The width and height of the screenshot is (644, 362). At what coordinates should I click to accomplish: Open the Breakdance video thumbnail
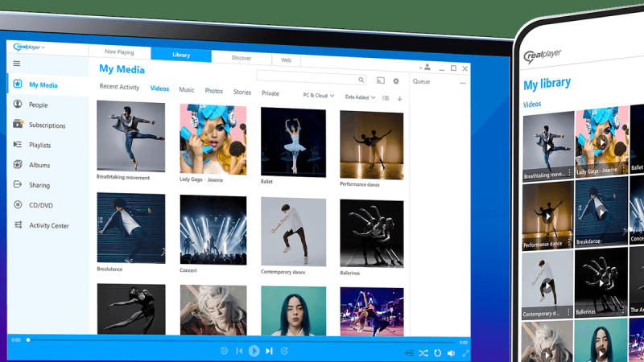(x=131, y=228)
